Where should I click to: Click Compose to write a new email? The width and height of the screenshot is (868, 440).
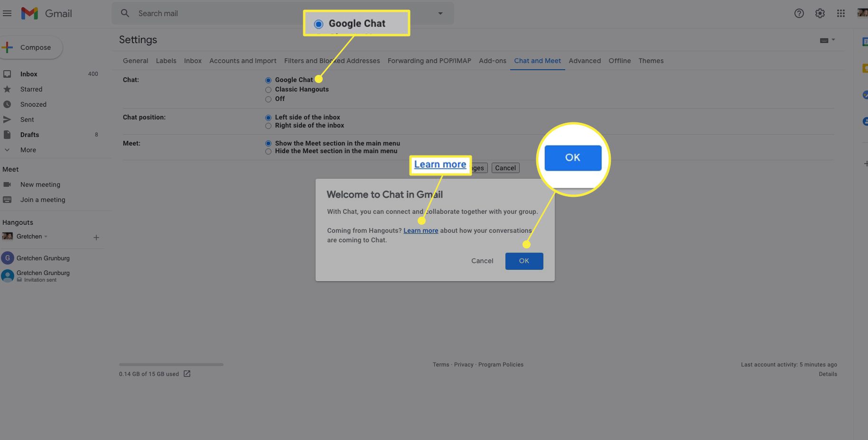31,47
